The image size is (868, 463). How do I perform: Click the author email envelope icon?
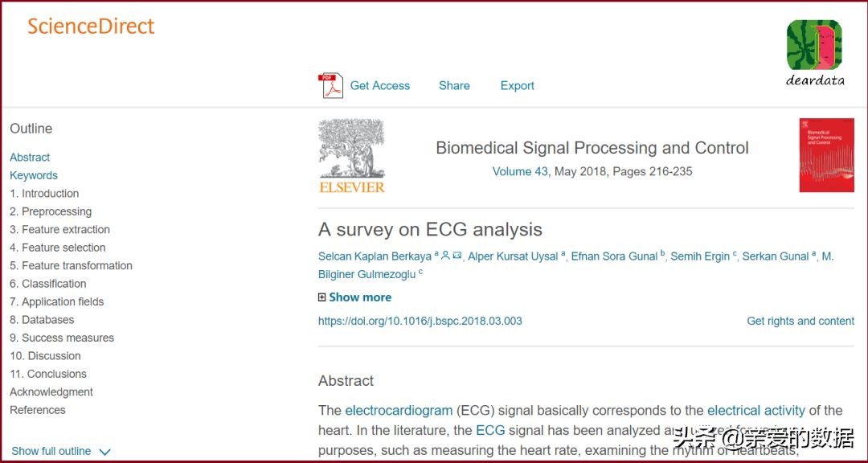pyautogui.click(x=457, y=256)
